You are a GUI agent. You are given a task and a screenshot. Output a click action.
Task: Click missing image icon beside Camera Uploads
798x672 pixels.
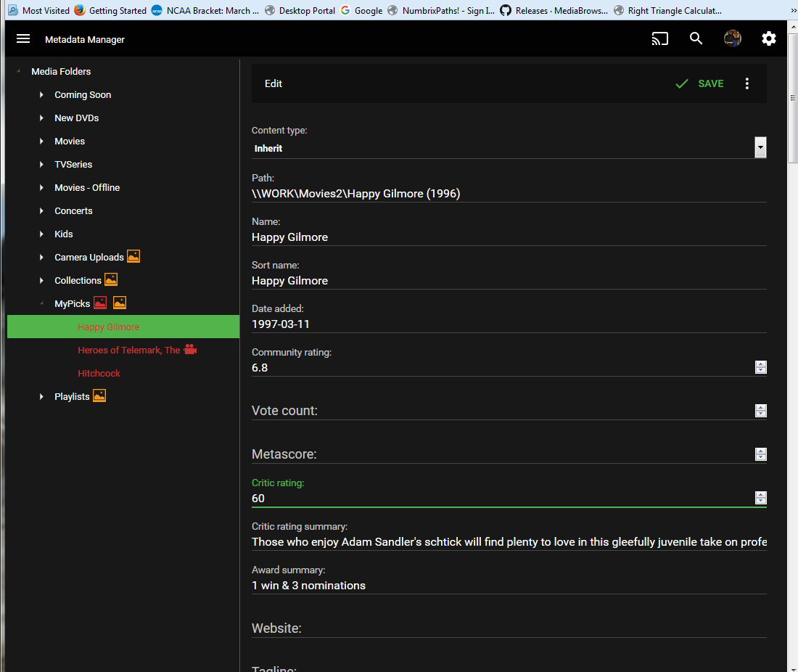tap(133, 256)
